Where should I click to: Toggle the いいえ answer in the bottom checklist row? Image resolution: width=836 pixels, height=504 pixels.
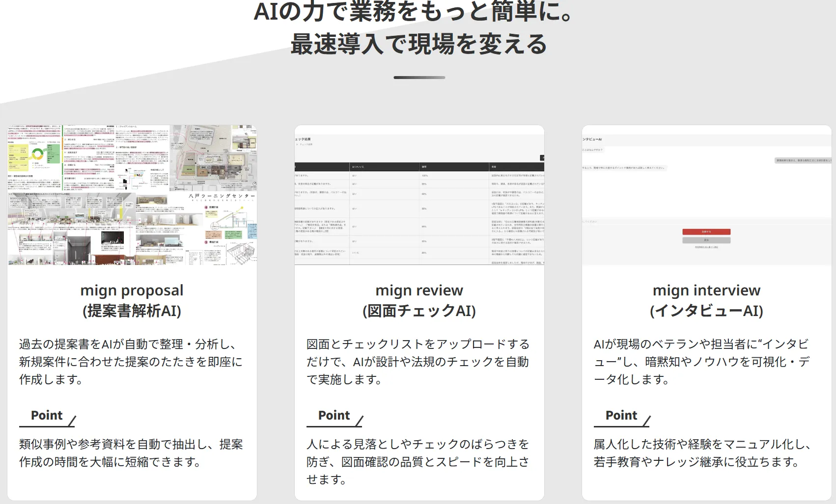point(355,253)
